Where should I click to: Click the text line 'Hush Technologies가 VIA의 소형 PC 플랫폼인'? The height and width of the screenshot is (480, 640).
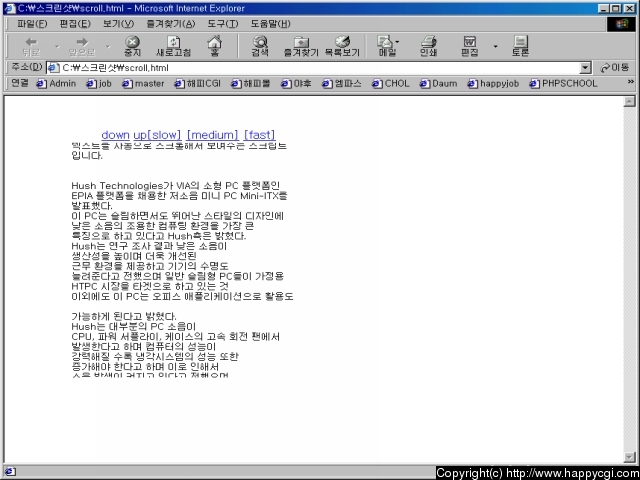click(x=176, y=186)
